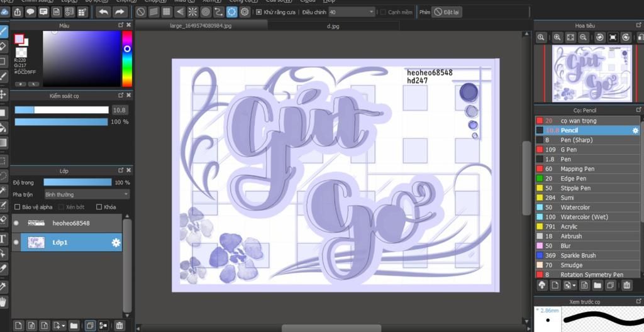Undock the Kiểm soát cọ panel

(x=121, y=95)
